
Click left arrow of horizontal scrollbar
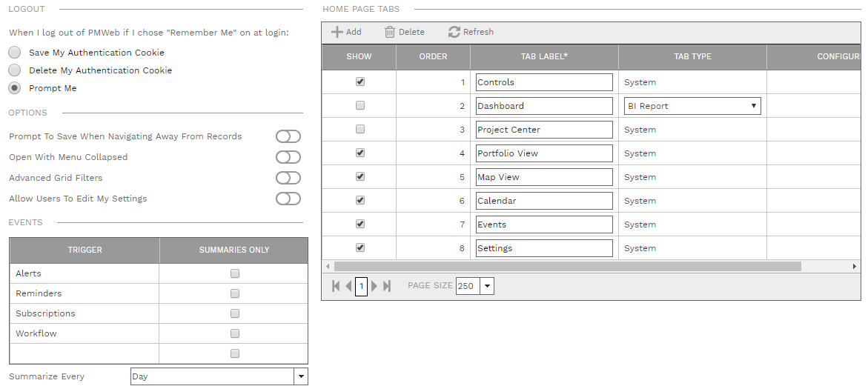(x=328, y=267)
